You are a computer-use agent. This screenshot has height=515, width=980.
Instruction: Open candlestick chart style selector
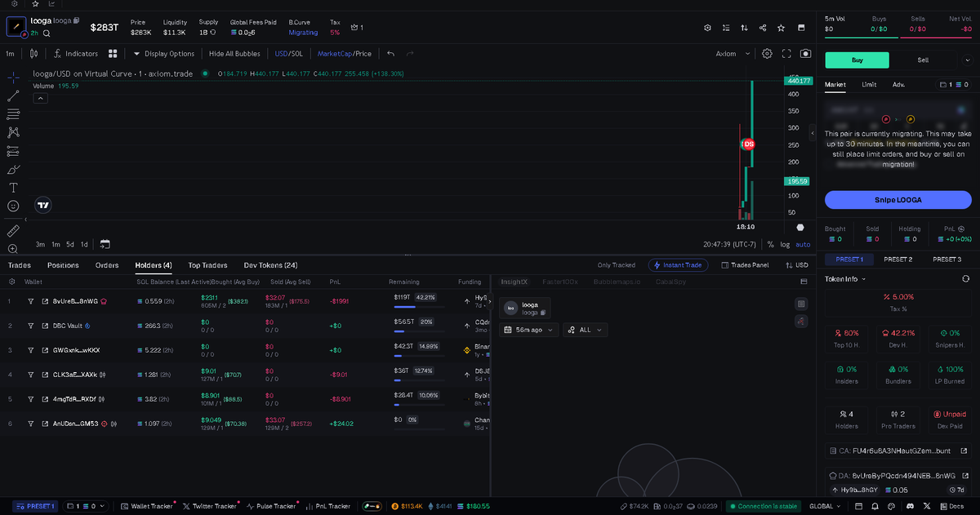[33, 54]
